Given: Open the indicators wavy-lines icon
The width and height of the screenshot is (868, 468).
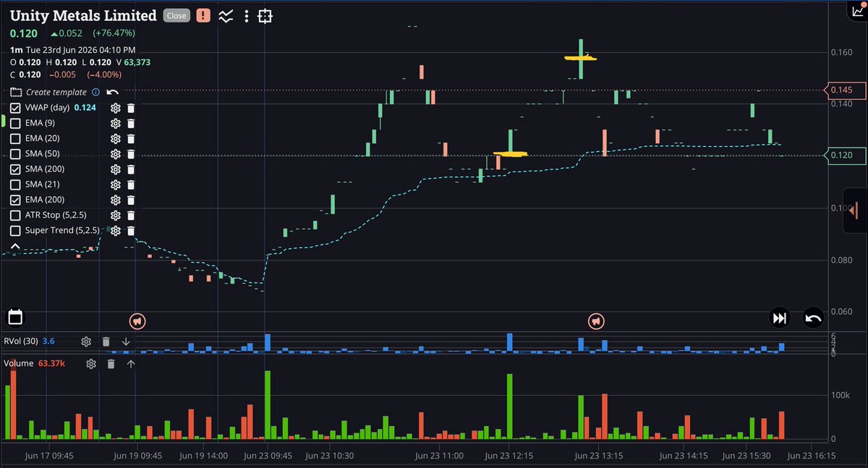Looking at the screenshot, I should (x=226, y=15).
